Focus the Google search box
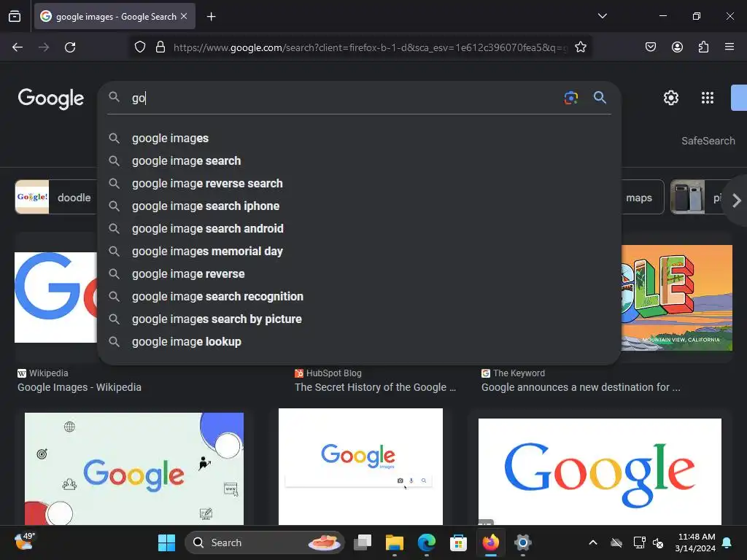Viewport: 747px width, 560px height. (343, 98)
